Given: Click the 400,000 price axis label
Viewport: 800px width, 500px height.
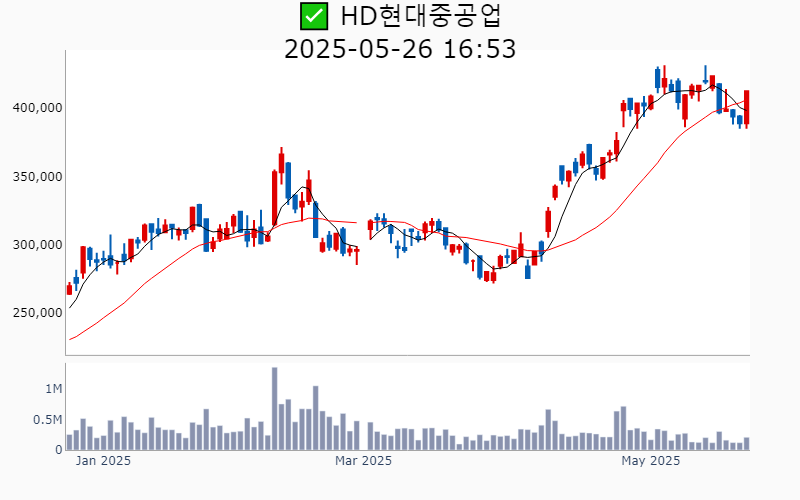Looking at the screenshot, I should click(x=38, y=108).
